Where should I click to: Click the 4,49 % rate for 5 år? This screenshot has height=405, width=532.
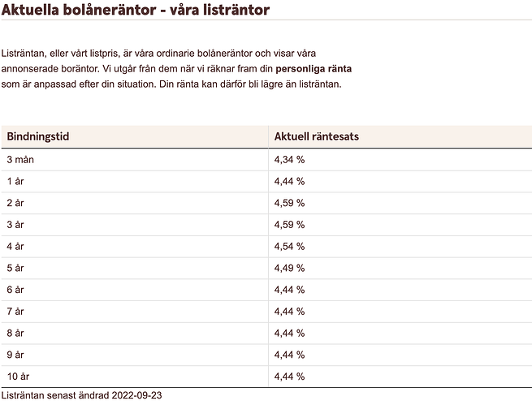point(289,268)
